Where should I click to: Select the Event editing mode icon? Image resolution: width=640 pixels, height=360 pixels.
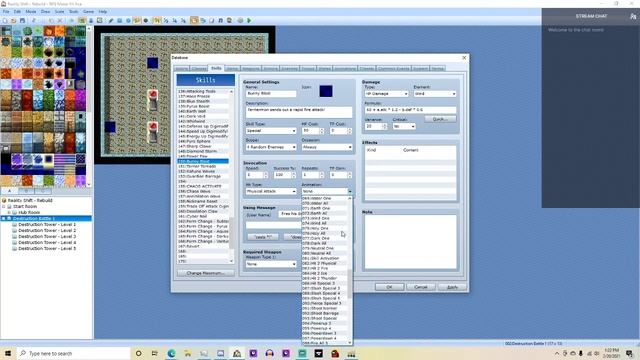click(91, 20)
